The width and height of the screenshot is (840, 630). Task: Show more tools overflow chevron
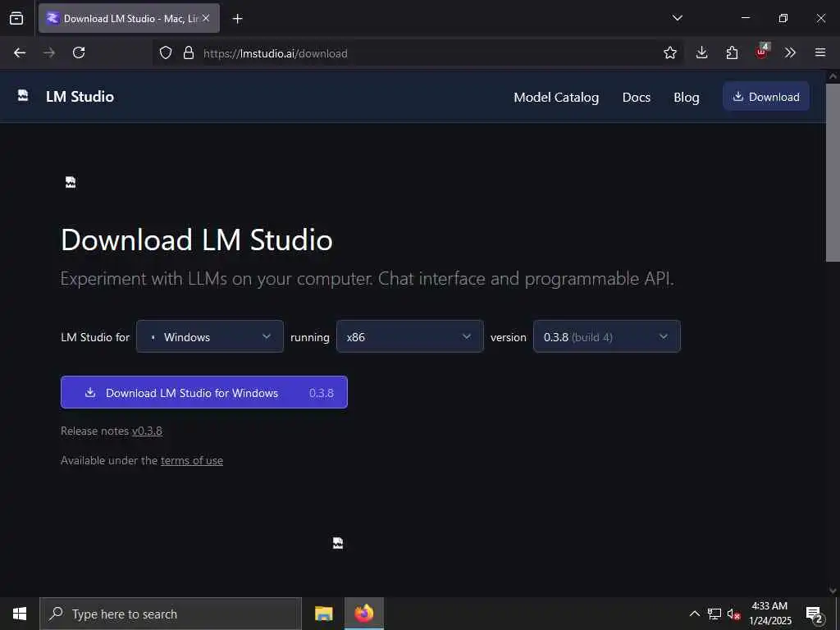790,52
